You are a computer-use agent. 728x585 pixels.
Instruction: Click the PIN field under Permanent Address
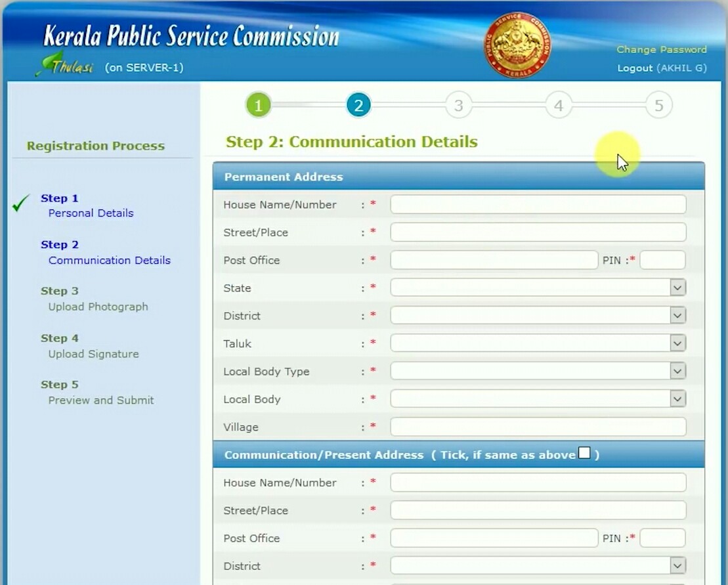[662, 260]
